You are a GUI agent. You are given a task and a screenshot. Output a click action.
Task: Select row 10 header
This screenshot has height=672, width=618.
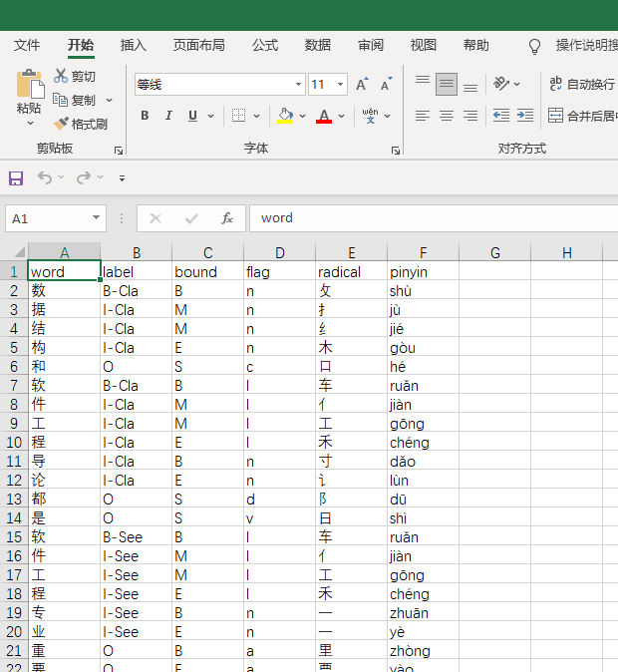(14, 443)
